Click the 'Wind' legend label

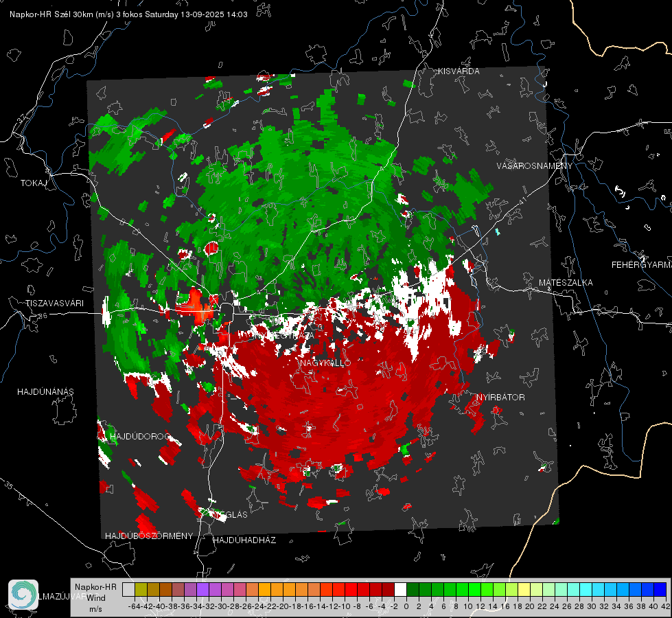point(96,597)
